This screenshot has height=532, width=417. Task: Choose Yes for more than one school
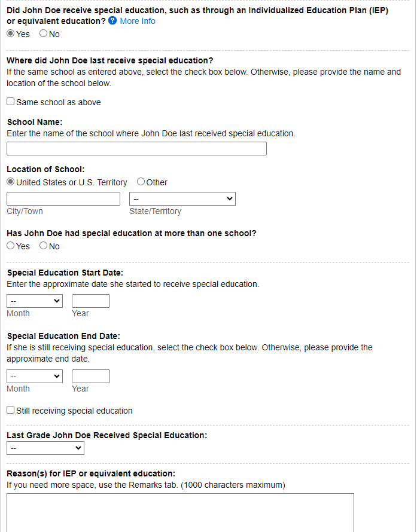coord(11,246)
